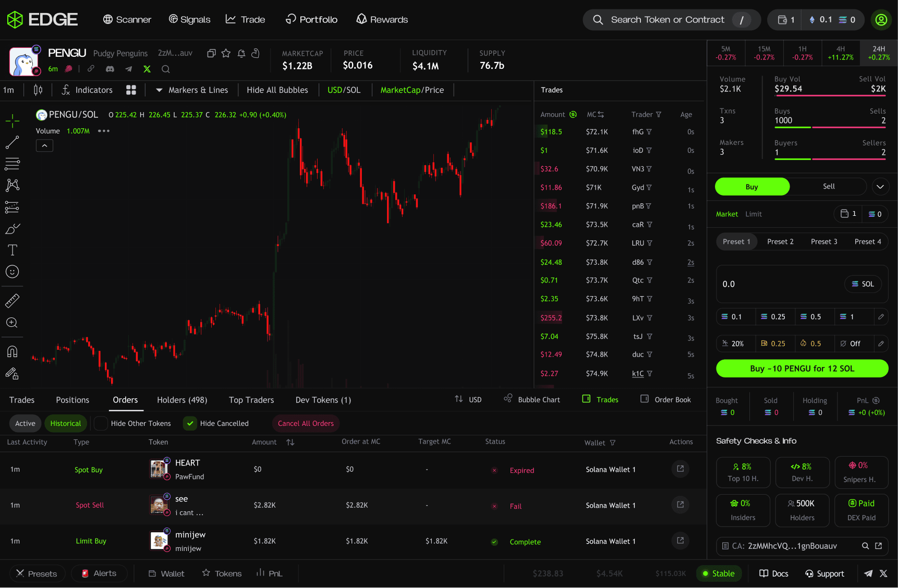Copy PENGU contract address icon
898x588 pixels.
tap(211, 53)
